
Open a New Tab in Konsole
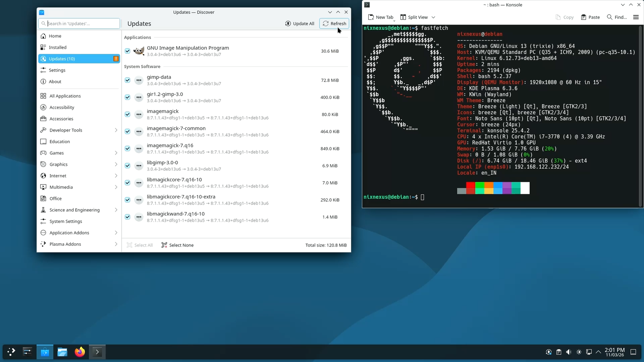381,17
